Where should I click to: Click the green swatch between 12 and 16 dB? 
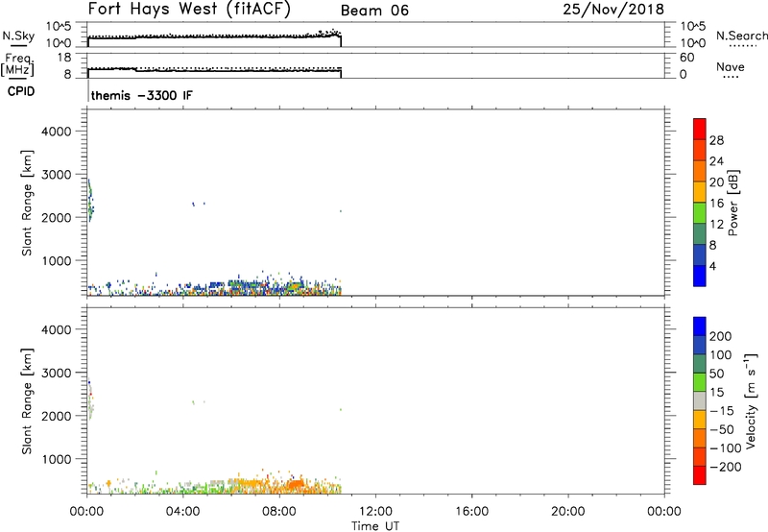(700, 212)
